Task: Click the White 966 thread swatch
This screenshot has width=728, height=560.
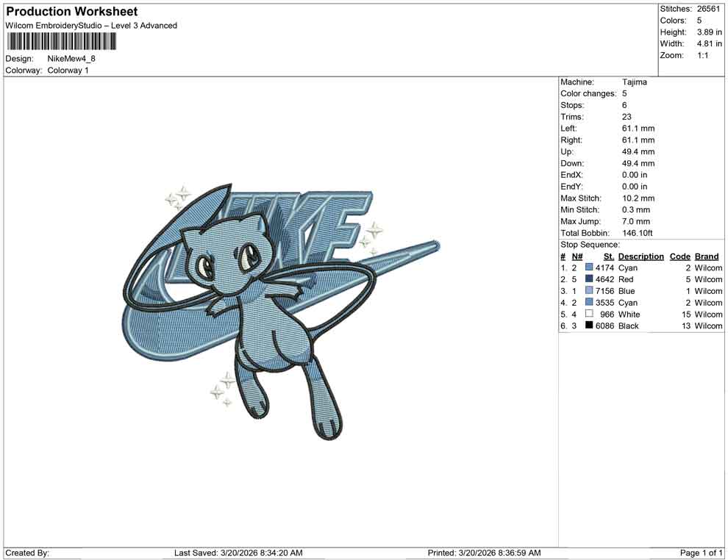Action: tap(588, 314)
